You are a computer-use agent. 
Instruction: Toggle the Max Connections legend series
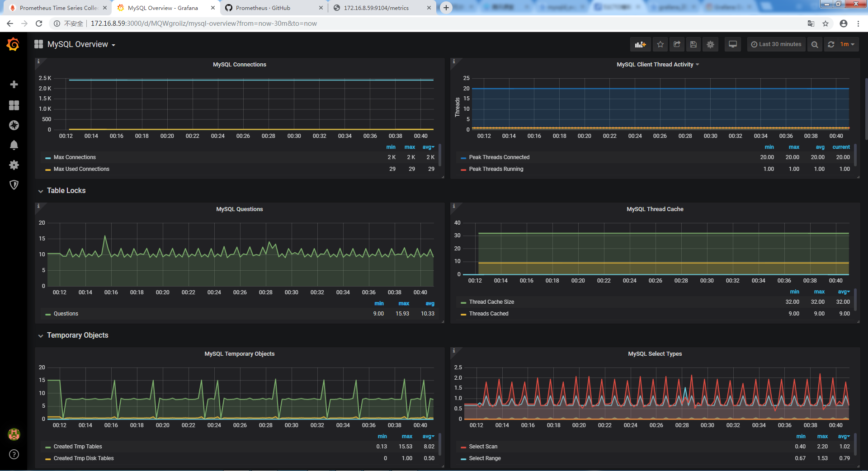point(75,157)
